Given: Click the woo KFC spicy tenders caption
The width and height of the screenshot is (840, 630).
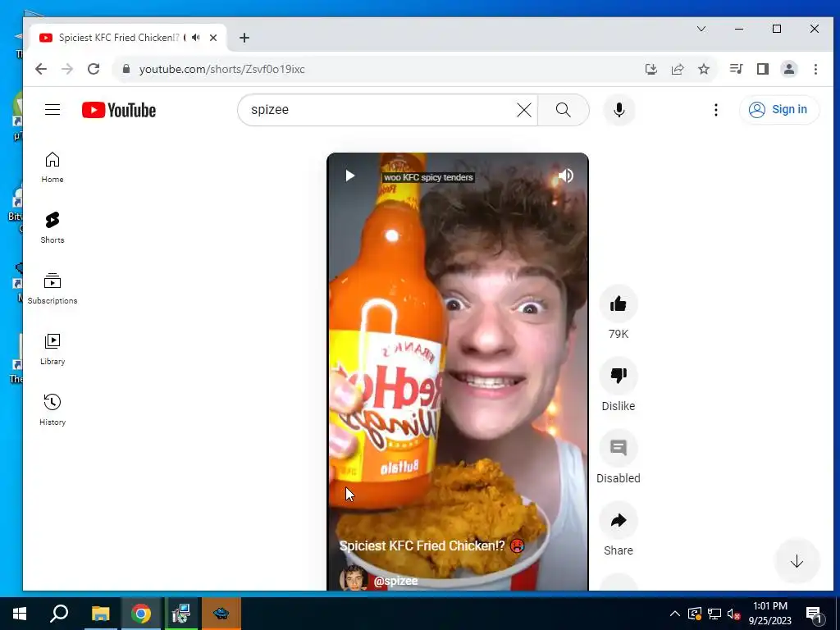Looking at the screenshot, I should click(428, 177).
